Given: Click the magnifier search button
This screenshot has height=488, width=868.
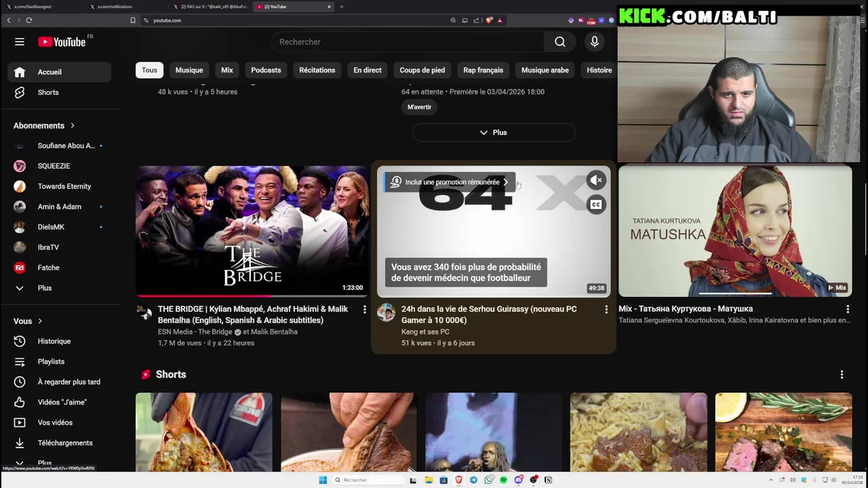Looking at the screenshot, I should tap(560, 42).
